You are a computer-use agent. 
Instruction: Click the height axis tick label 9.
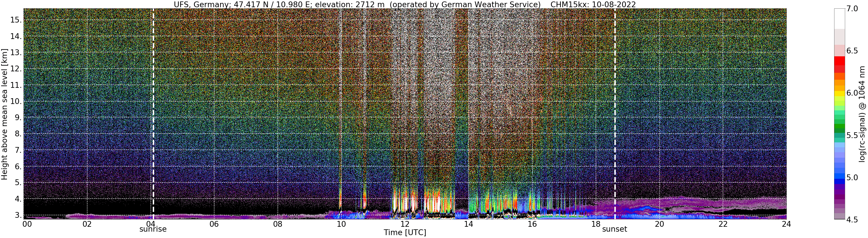(18, 118)
